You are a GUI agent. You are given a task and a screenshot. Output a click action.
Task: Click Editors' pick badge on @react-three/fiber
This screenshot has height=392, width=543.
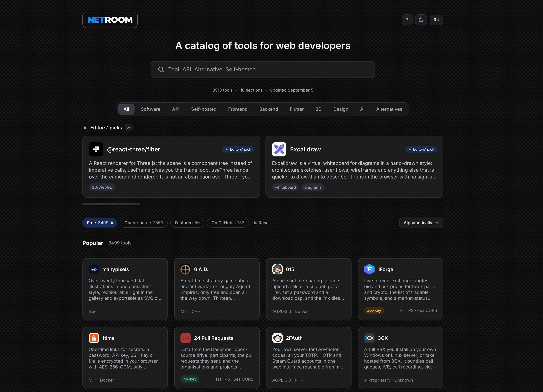pyautogui.click(x=238, y=149)
